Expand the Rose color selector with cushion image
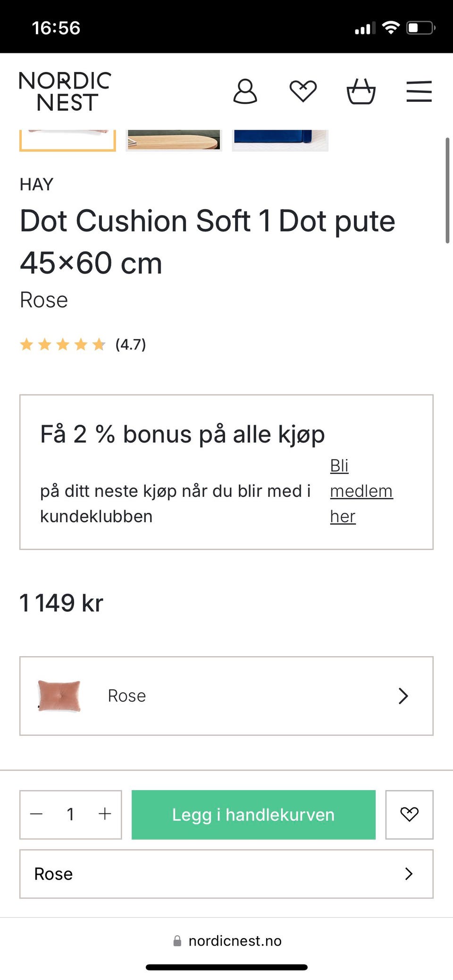 (226, 696)
